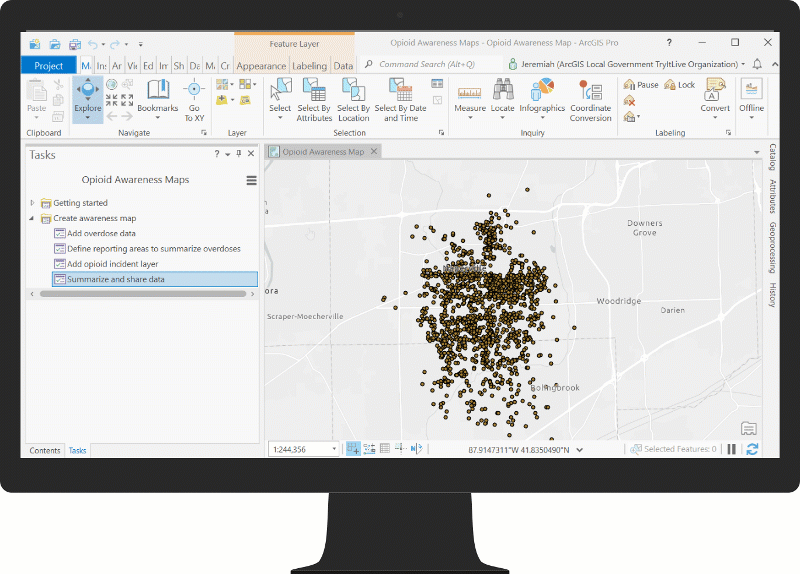800x574 pixels.
Task: Open the Tasks pane hamburger menu
Action: (252, 180)
